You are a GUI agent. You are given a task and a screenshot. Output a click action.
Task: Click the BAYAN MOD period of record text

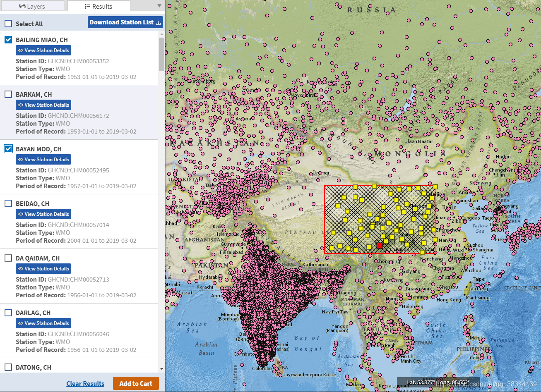tap(76, 186)
